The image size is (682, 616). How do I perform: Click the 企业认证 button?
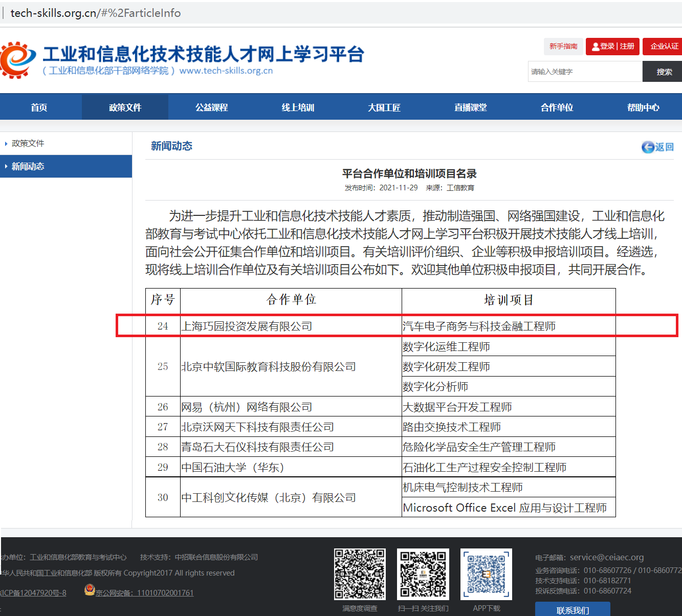point(664,47)
